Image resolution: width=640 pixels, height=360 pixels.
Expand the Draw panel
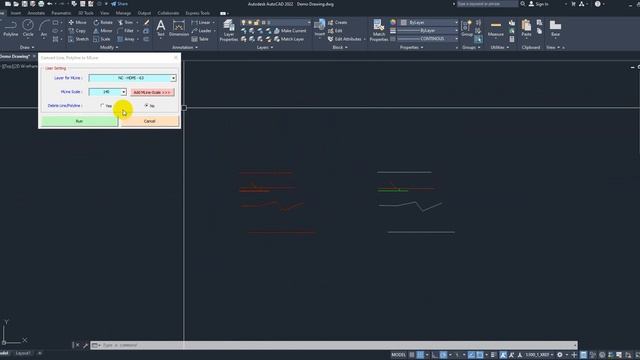pyautogui.click(x=27, y=47)
